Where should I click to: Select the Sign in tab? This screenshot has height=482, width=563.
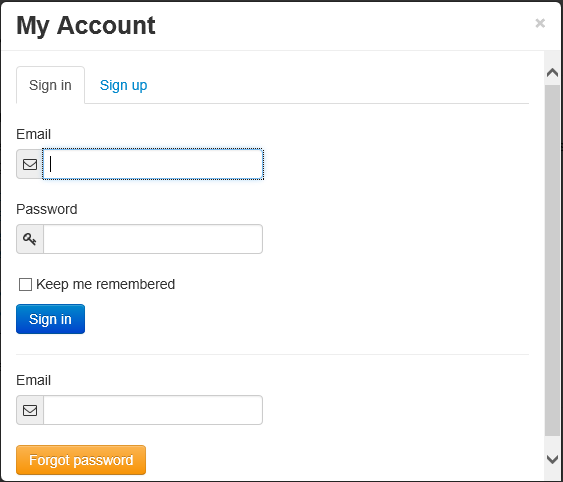click(x=50, y=85)
